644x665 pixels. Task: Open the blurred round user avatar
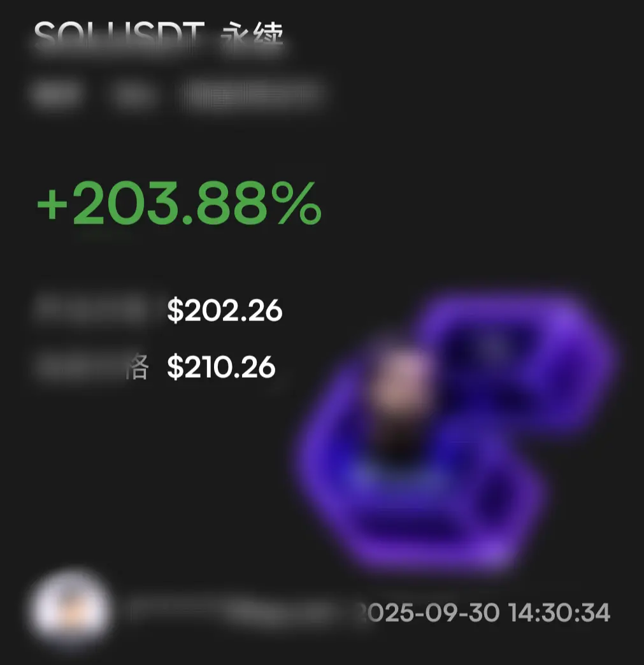(71, 608)
